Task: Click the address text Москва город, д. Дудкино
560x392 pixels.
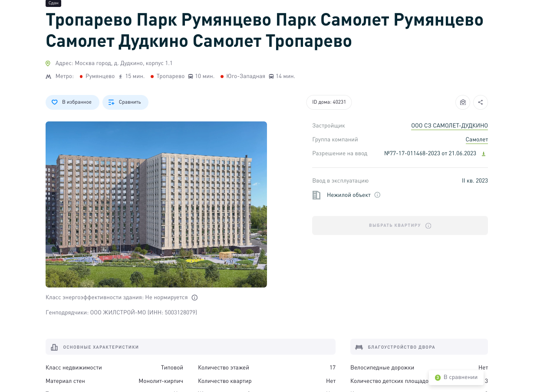Action: 114,63
